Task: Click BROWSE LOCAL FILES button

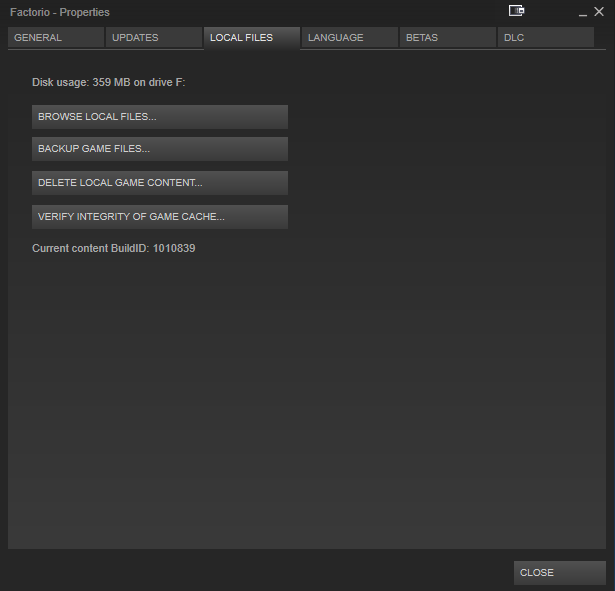Action: [160, 117]
